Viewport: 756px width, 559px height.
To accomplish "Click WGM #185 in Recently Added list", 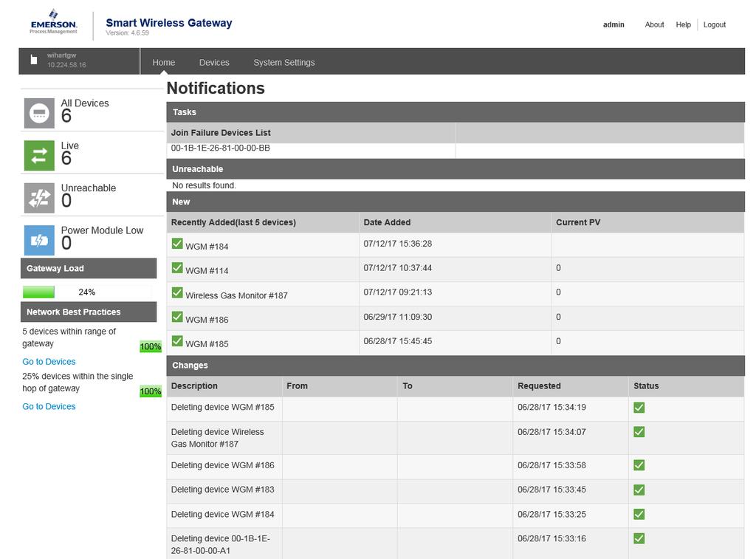I will point(207,344).
